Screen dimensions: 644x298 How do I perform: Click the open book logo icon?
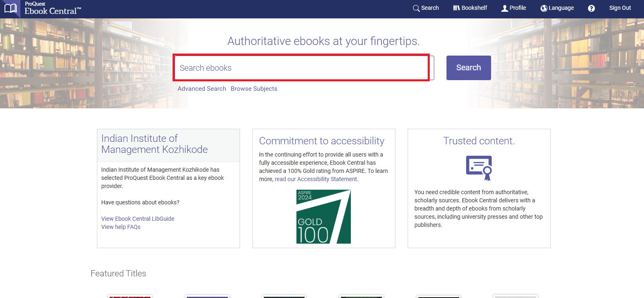point(10,9)
